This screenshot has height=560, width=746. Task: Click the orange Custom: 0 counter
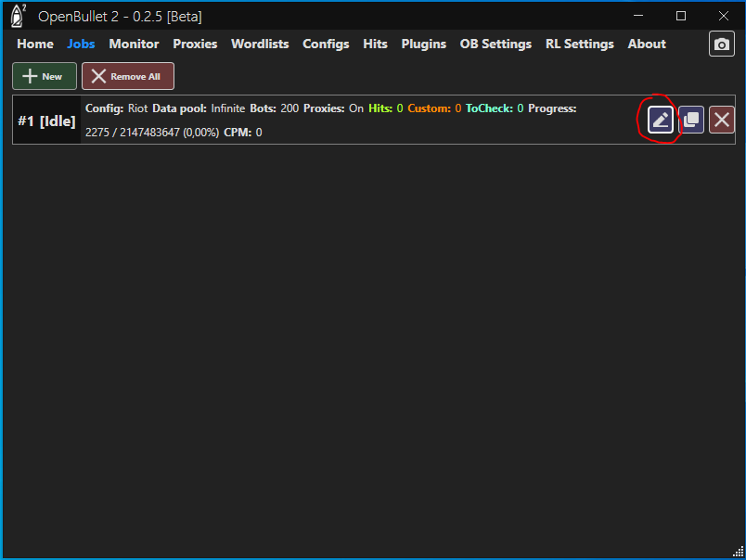click(x=434, y=108)
